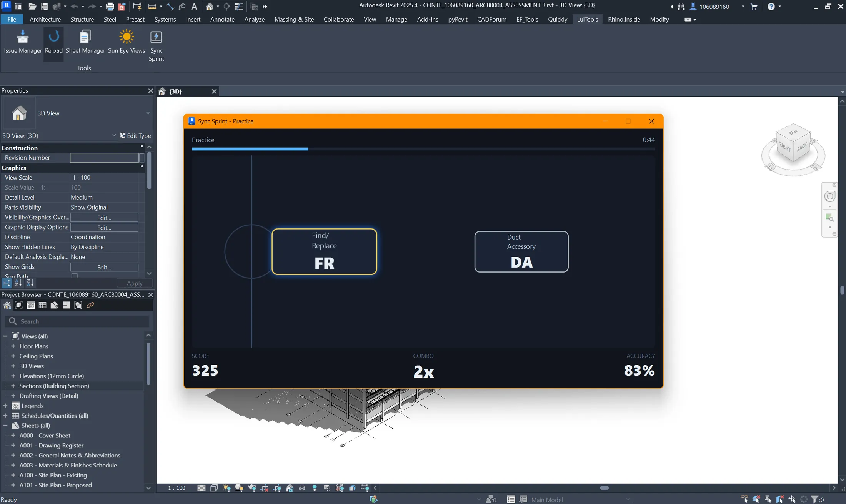
Task: Collapse the Views (all) tree node
Action: (5, 336)
